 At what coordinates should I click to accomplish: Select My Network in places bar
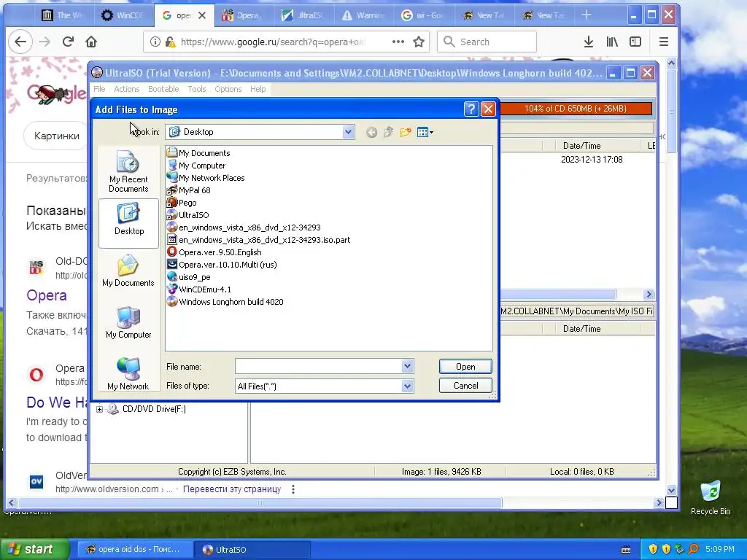(x=128, y=374)
